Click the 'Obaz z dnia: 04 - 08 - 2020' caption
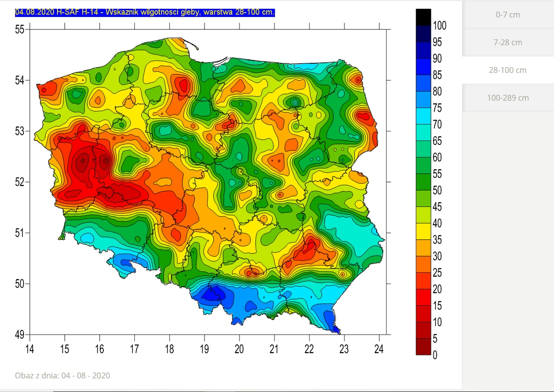The width and height of the screenshot is (554, 392). point(62,375)
